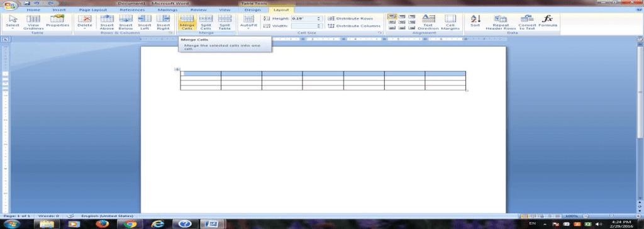Select Align Top Right
644x229 pixels.
[411, 16]
